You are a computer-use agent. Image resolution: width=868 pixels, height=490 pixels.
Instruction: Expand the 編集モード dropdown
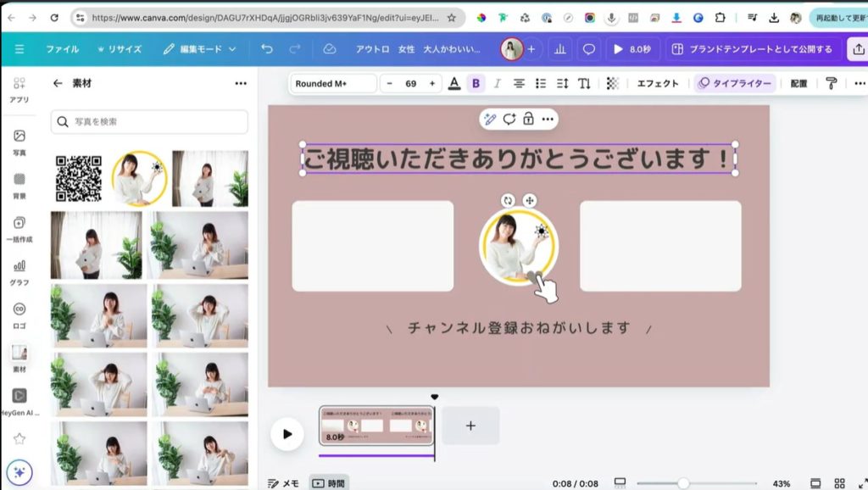(x=200, y=49)
